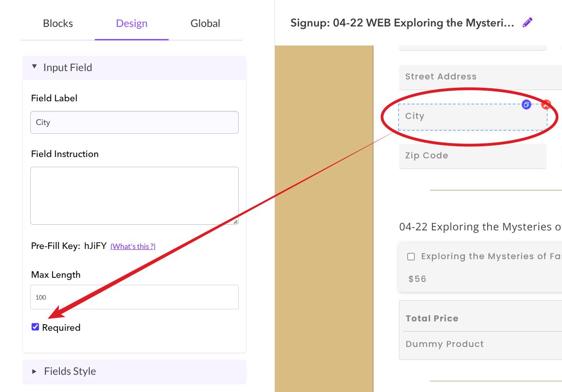562x392 pixels.
Task: Click the blue duplicate icon on City field
Action: pos(526,105)
